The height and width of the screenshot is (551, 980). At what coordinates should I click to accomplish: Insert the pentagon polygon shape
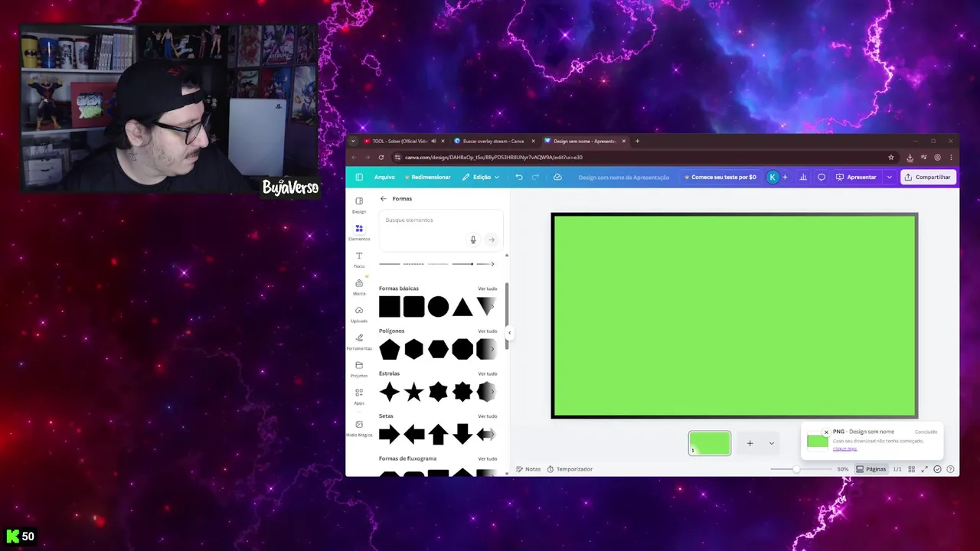[390, 350]
